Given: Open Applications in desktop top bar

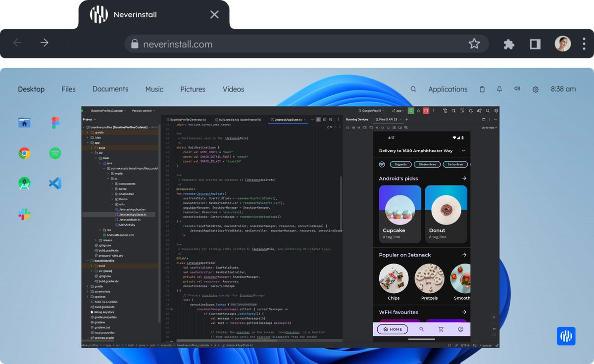Looking at the screenshot, I should (x=447, y=89).
